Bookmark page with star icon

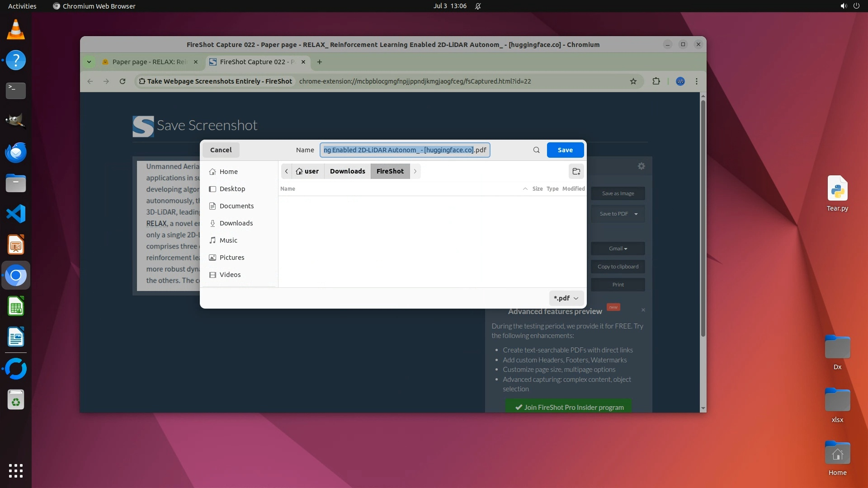[x=633, y=81]
